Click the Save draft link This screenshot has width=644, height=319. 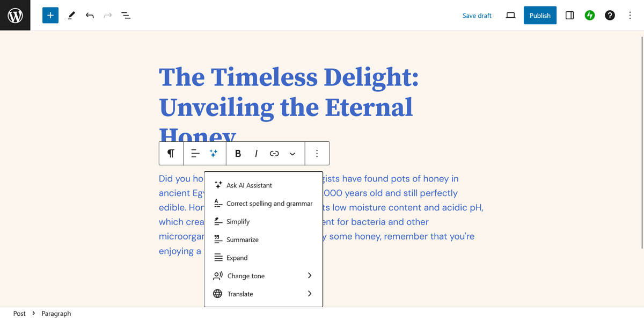[477, 16]
